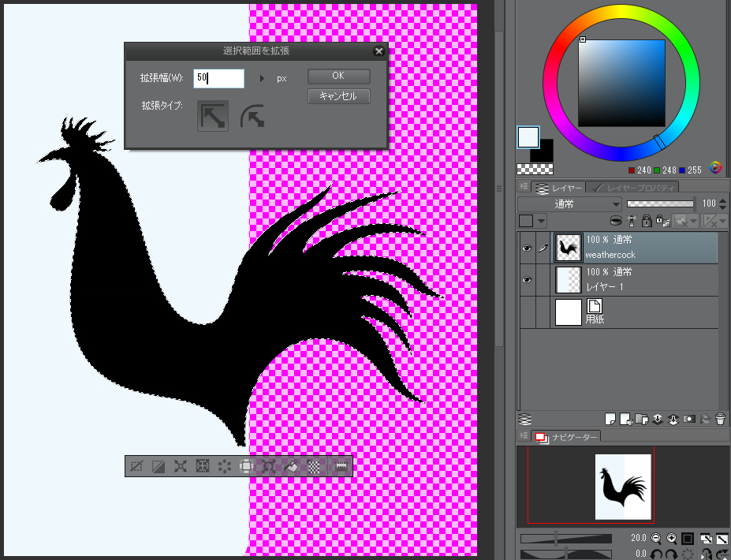Open mask enable dropdown arrow

pyautogui.click(x=694, y=221)
